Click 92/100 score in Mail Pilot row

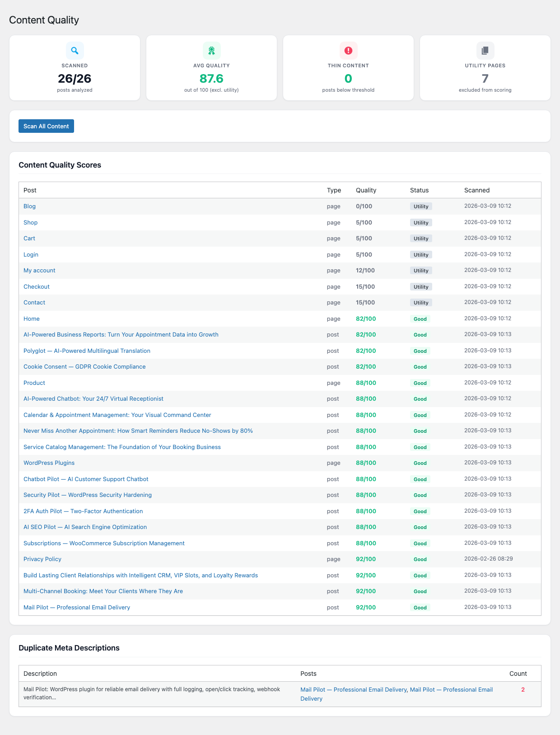click(366, 607)
